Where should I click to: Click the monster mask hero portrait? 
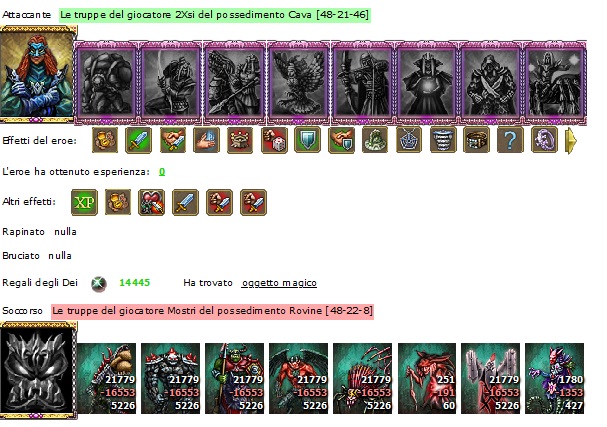38,370
